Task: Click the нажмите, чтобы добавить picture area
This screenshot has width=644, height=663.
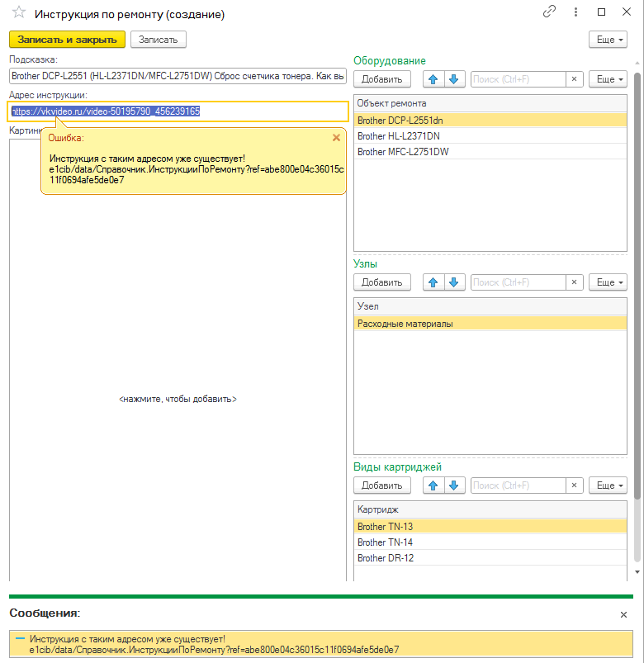Action: pos(178,399)
